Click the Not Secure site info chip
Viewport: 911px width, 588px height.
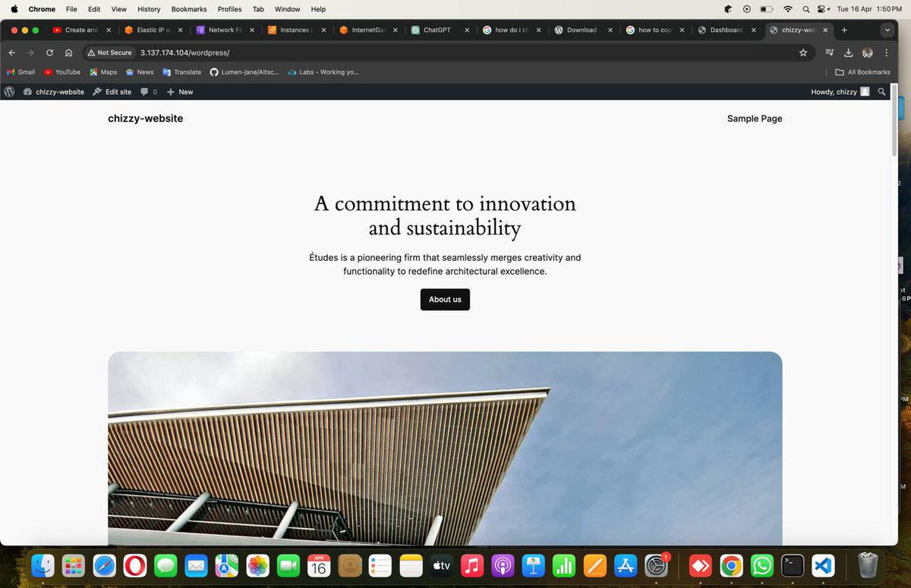tap(110, 52)
